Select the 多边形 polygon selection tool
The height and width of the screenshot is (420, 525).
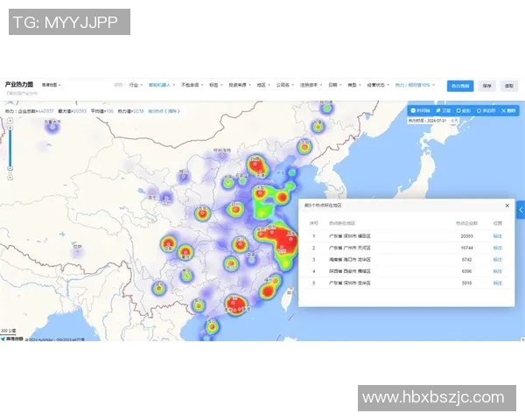tap(486, 111)
